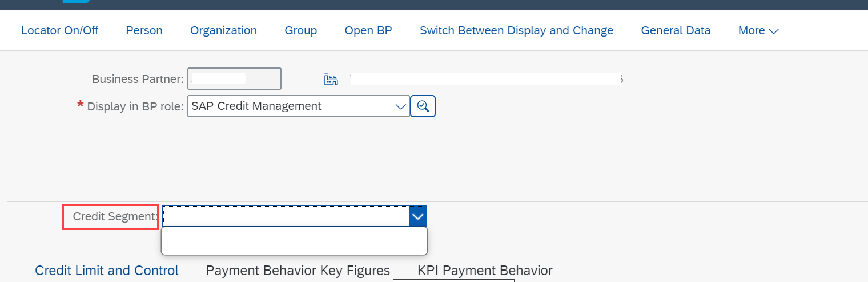
Task: Toggle Locator On/Off in the toolbar
Action: pyautogui.click(x=60, y=30)
